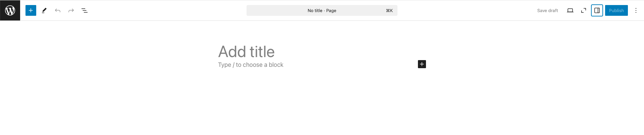
Task: Click the 'Page' label in document bar
Action: click(331, 11)
